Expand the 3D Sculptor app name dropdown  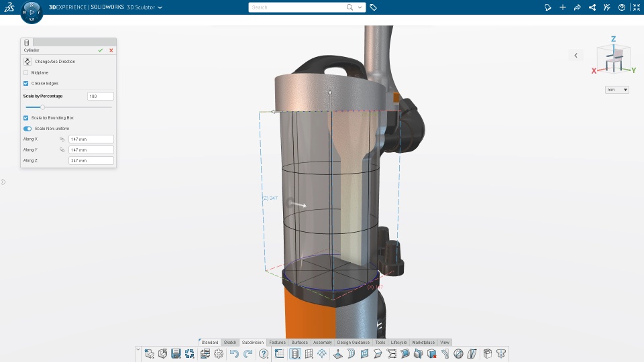click(x=160, y=7)
